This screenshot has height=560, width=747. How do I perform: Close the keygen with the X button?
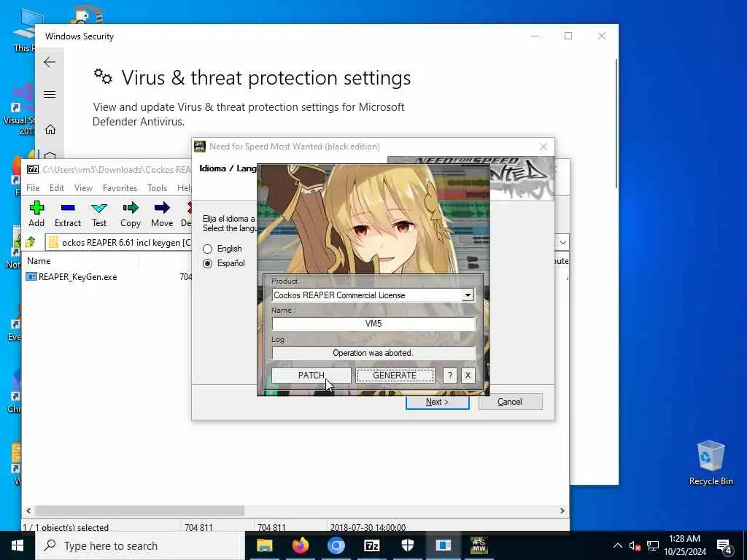(468, 376)
